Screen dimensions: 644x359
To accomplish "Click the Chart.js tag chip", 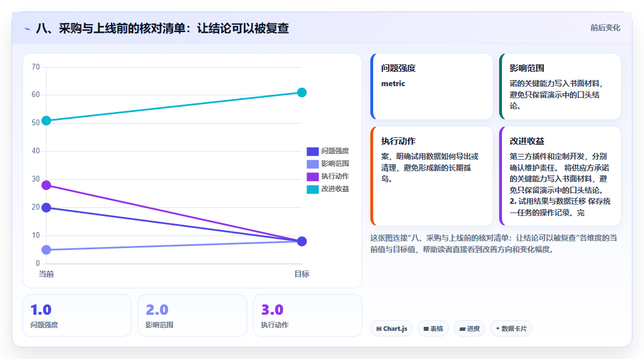I will [392, 329].
